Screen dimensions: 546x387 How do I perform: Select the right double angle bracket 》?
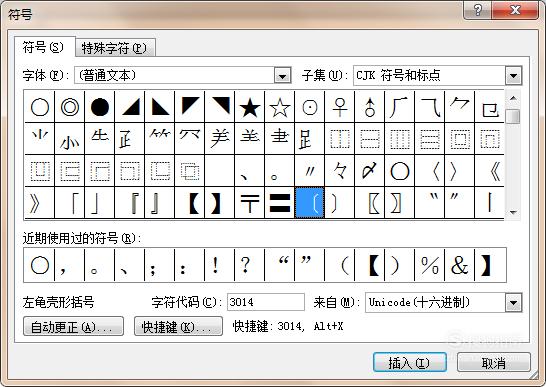pyautogui.click(x=40, y=203)
